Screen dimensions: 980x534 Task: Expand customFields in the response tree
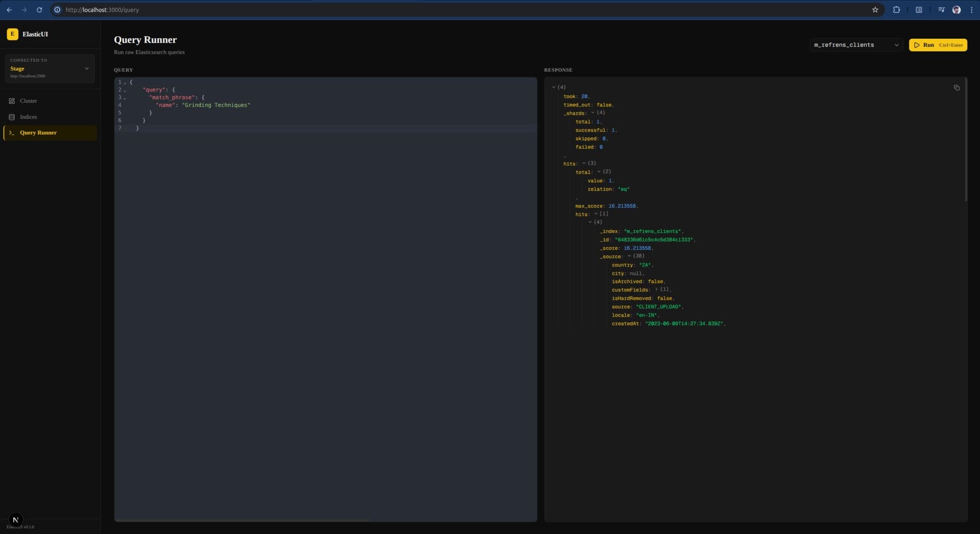click(656, 289)
